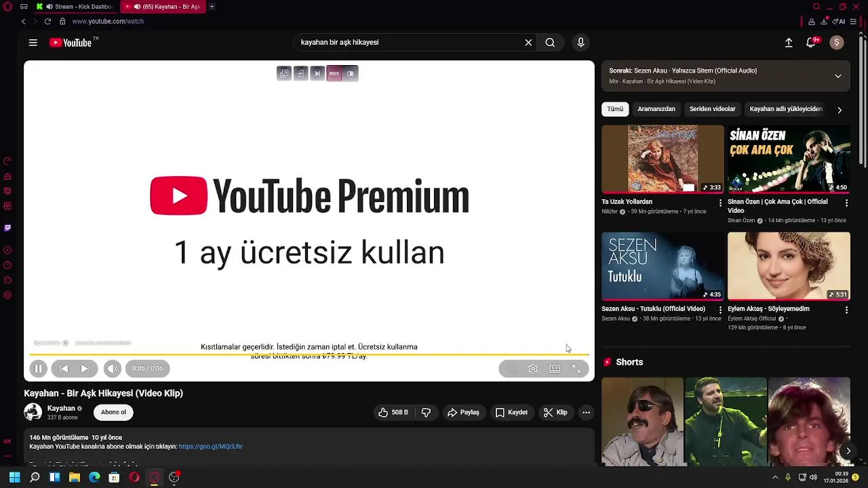Screen dimensions: 868x488
Task: Open the Kayahan channel name link
Action: tap(61, 409)
